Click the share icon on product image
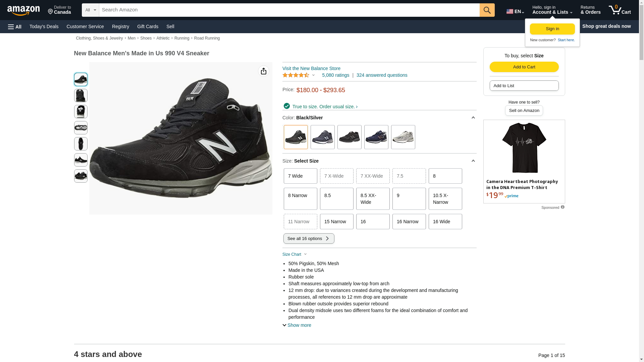644x362 pixels. click(x=263, y=71)
